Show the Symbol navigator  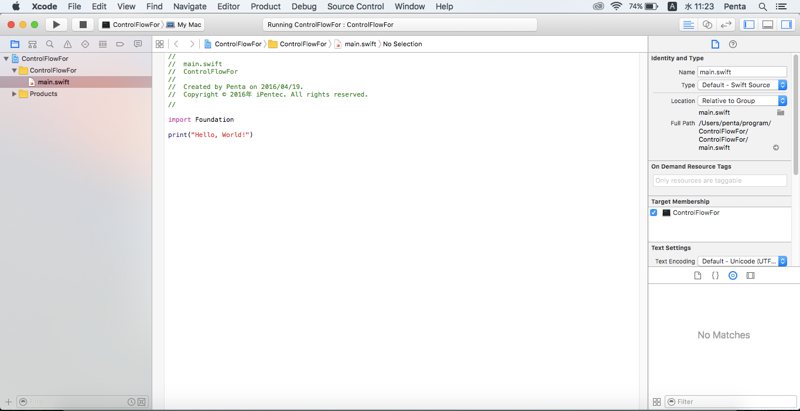pyautogui.click(x=32, y=44)
